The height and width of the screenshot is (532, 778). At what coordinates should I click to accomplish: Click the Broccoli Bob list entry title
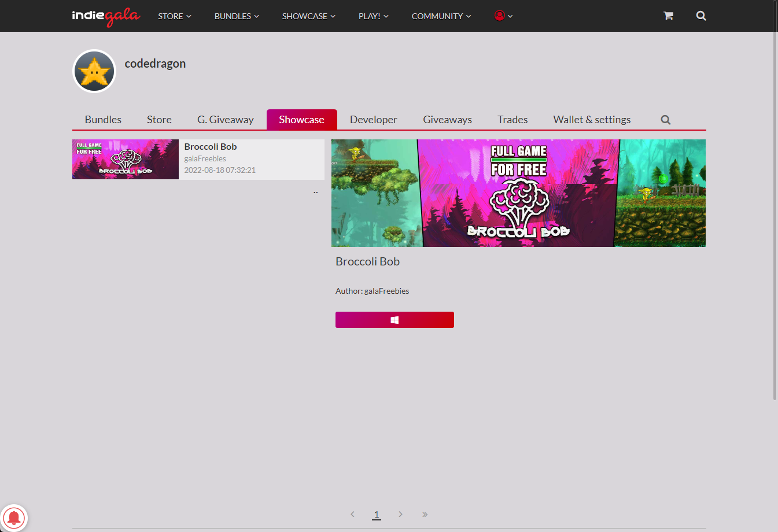211,147
